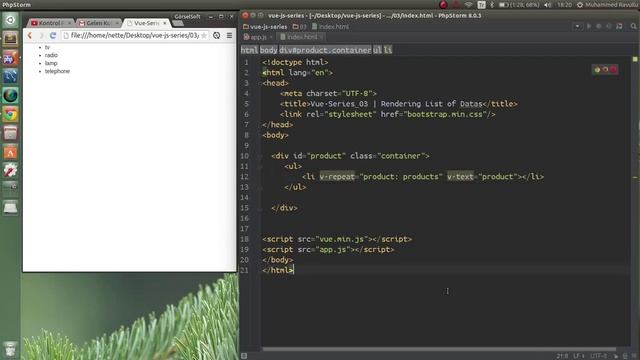
Task: Click the Debug button in PhpStorm toolbar
Action: click(599, 27)
